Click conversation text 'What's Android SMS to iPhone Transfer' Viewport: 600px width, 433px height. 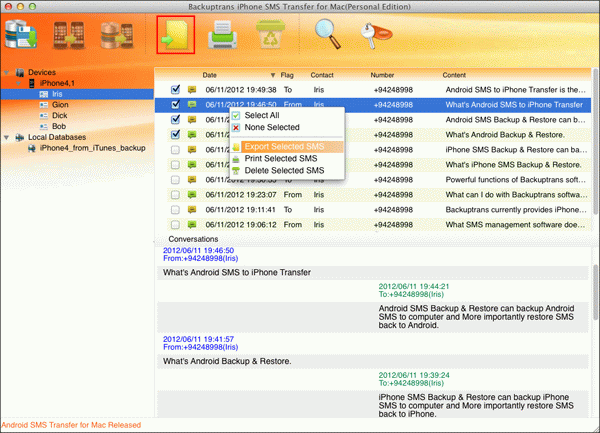tap(237, 272)
